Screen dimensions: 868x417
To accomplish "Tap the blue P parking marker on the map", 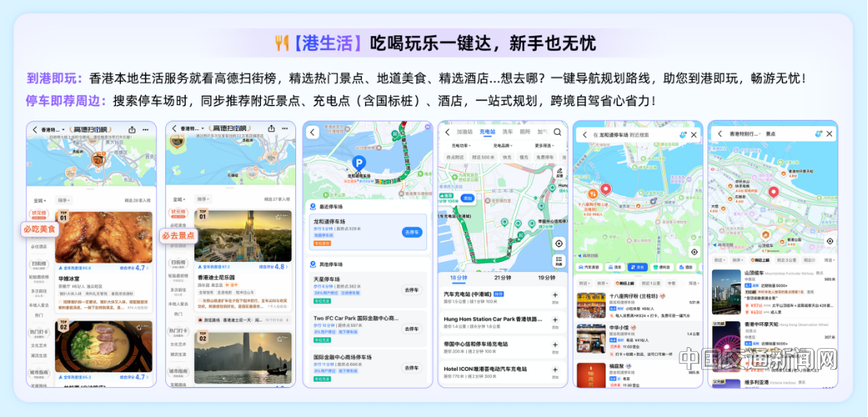I will coord(359,163).
